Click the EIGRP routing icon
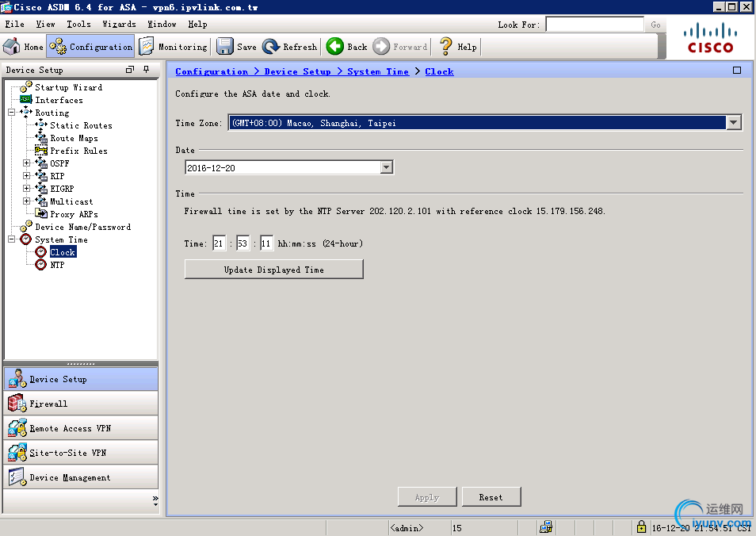The height and width of the screenshot is (536, 756). click(x=41, y=188)
